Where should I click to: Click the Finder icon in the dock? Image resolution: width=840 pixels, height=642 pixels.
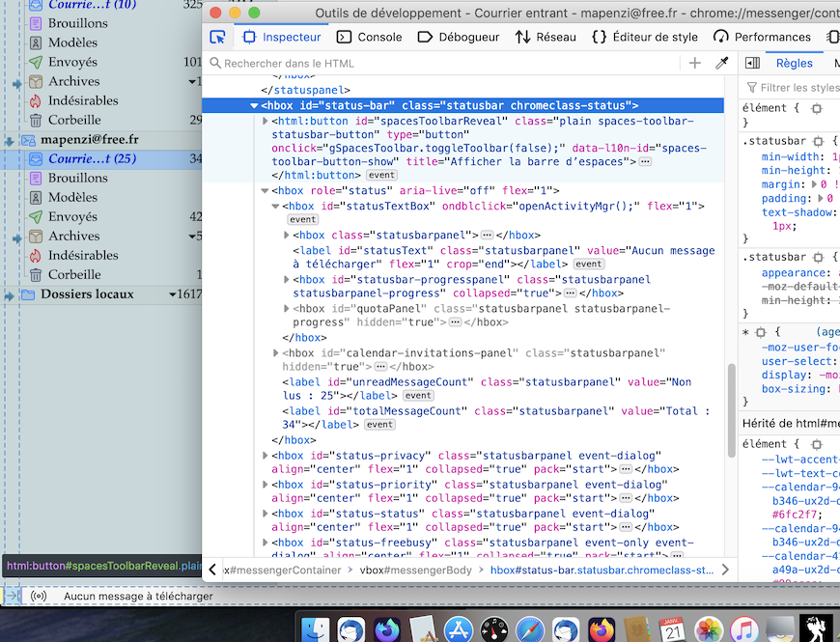tap(315, 630)
